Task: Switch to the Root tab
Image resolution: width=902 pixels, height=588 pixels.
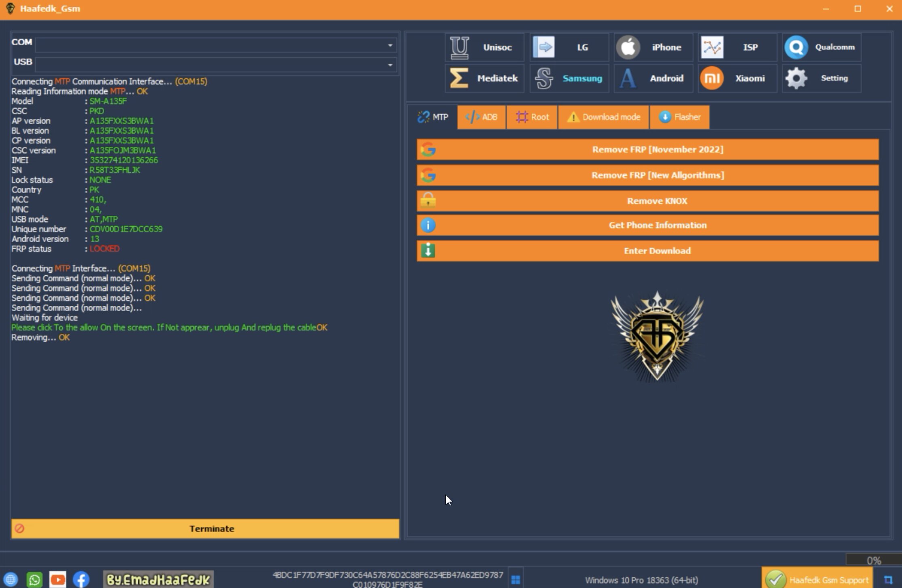Action: pyautogui.click(x=532, y=117)
